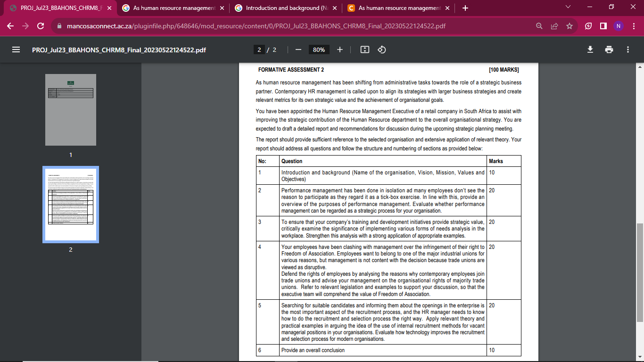Open the PDF sidebar hamburger menu
Screen dimensions: 644x362
(16, 49)
